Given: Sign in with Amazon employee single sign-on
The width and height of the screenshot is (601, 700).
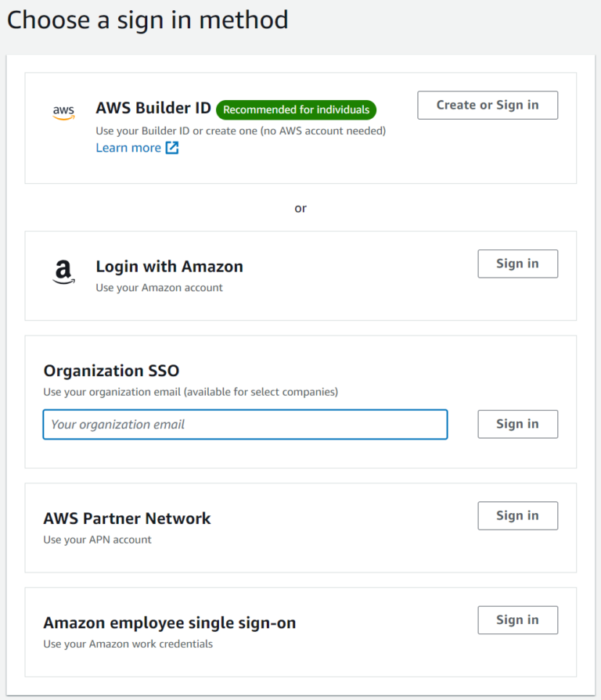Looking at the screenshot, I should 517,619.
